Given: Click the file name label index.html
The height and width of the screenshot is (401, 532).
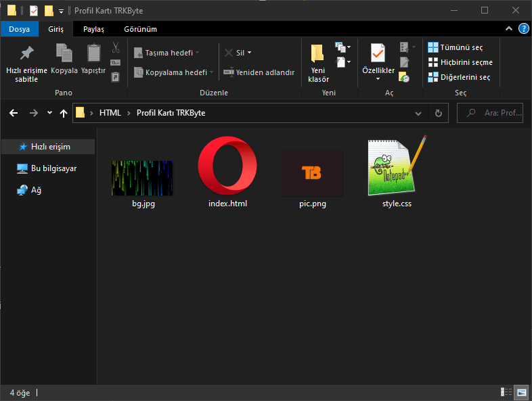Looking at the screenshot, I should click(227, 204).
